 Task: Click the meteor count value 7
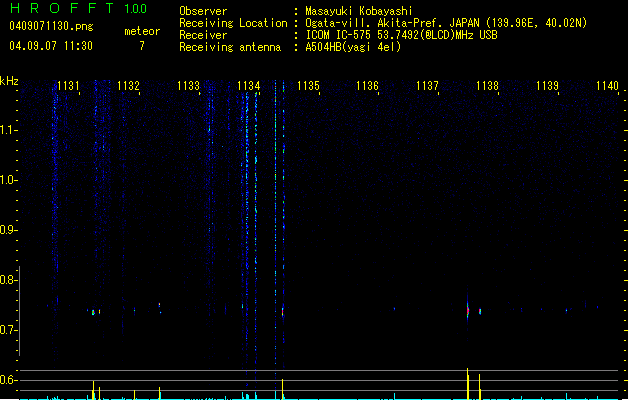pos(142,46)
